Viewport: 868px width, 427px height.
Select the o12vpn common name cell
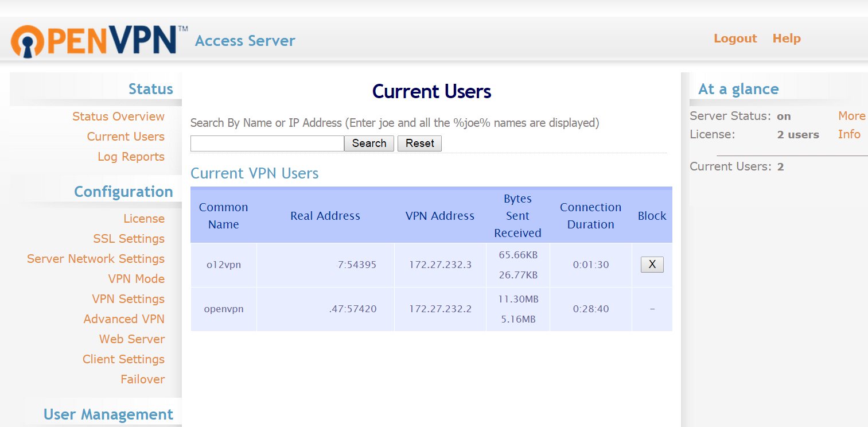coord(224,265)
